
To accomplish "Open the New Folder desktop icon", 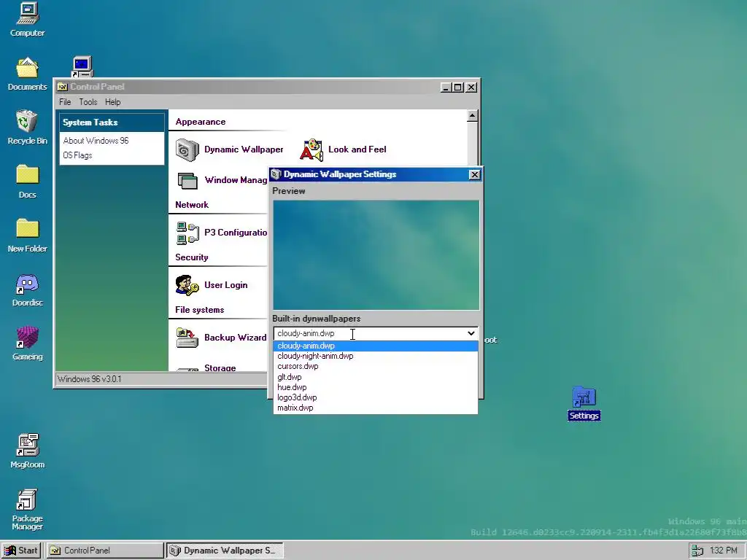I will [x=27, y=236].
